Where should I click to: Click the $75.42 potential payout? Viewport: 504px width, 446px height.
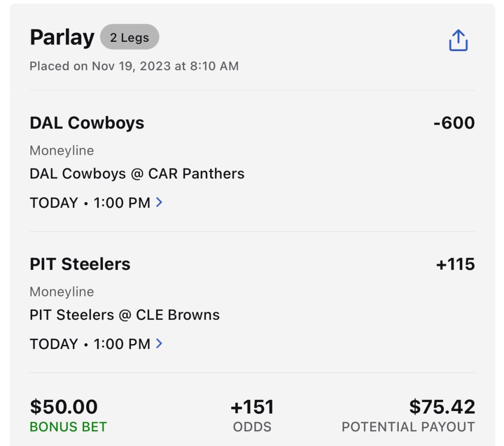442,407
